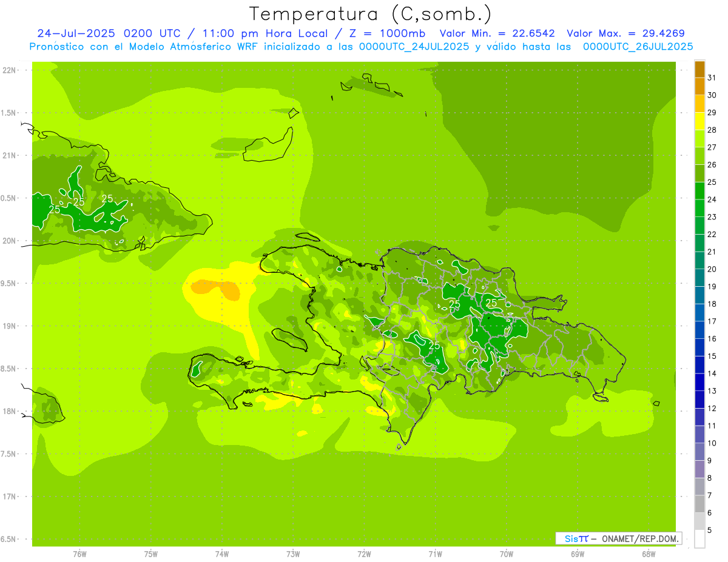Click the '19N' latitude axis label

coord(10,326)
